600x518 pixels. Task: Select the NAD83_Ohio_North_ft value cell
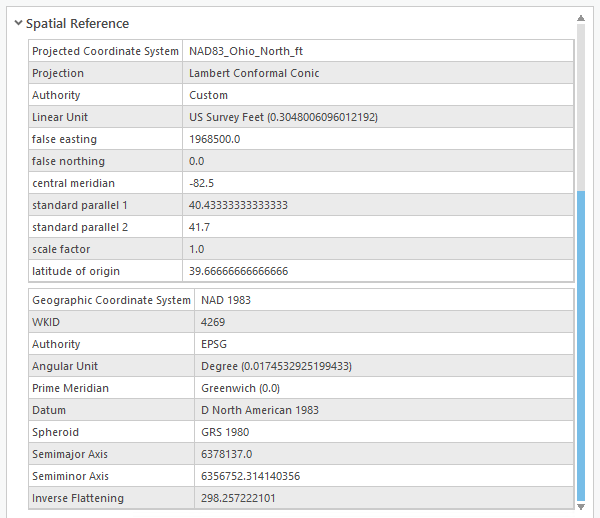(x=246, y=51)
